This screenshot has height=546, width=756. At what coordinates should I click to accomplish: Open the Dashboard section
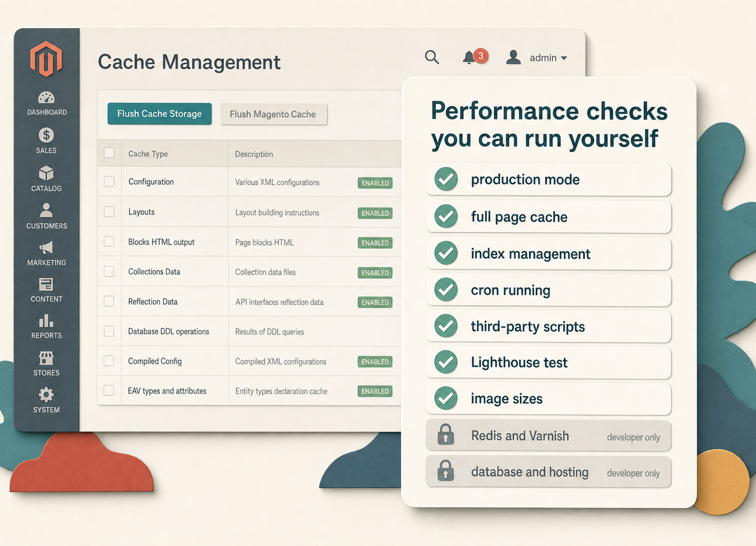(46, 103)
